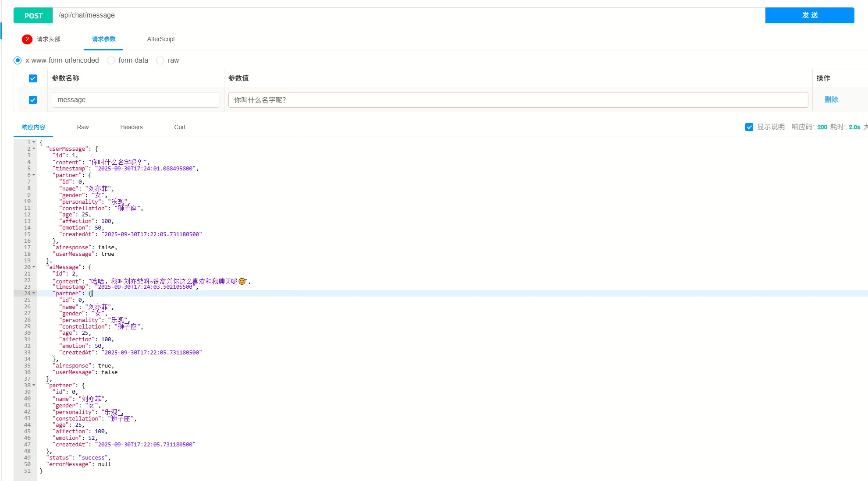Collapse partner fold arrow at line 24
The height and width of the screenshot is (481, 868).
(34, 293)
